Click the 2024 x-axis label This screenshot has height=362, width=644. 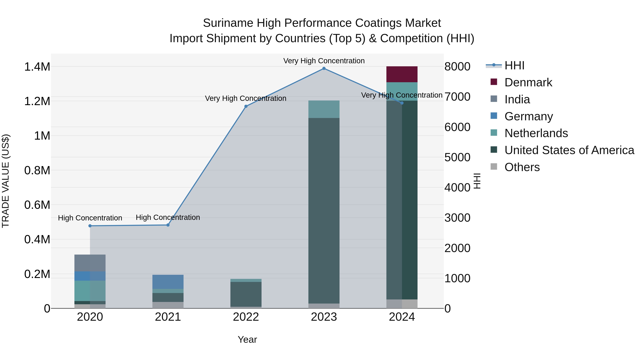tap(402, 317)
